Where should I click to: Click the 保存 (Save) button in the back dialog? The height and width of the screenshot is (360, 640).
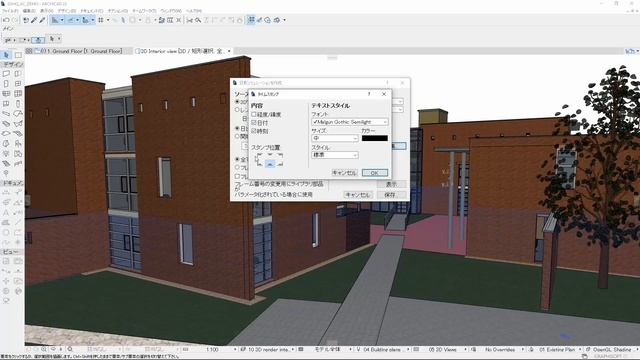coord(390,195)
